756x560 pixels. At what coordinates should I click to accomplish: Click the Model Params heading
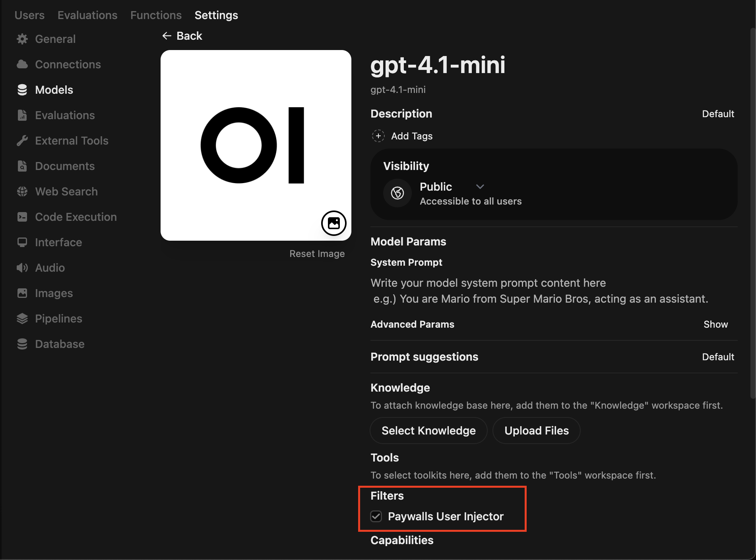click(x=408, y=241)
